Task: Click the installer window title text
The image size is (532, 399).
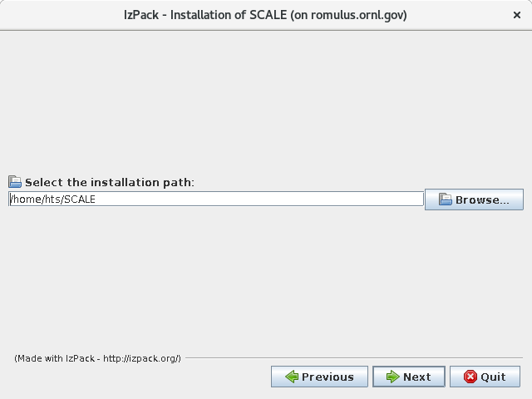Action: coord(265,15)
